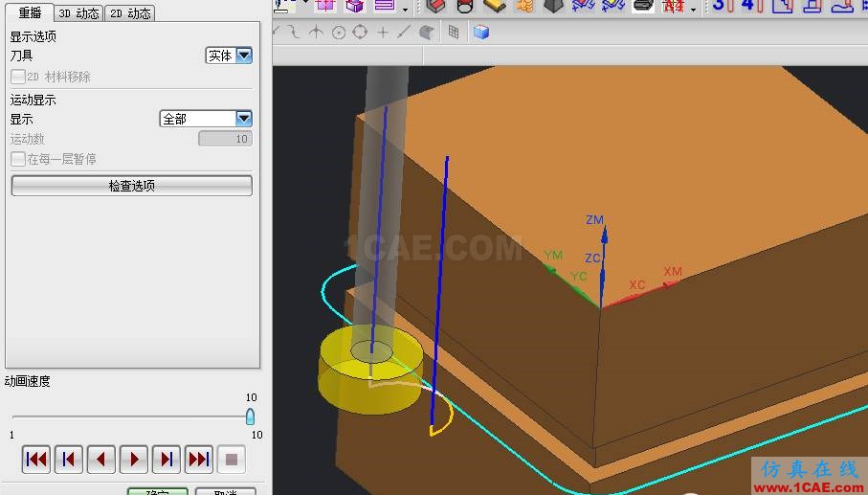
Task: Open the dropdown arrow after red text icon
Action: click(x=693, y=9)
